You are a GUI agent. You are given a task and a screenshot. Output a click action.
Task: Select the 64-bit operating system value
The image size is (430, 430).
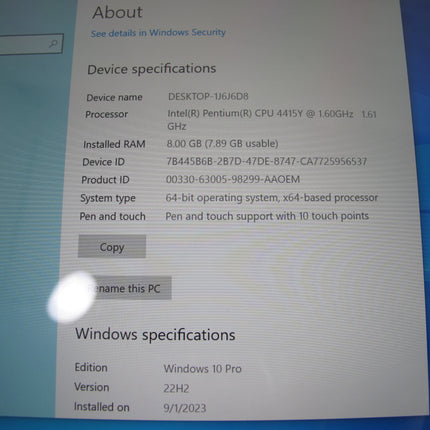(272, 198)
